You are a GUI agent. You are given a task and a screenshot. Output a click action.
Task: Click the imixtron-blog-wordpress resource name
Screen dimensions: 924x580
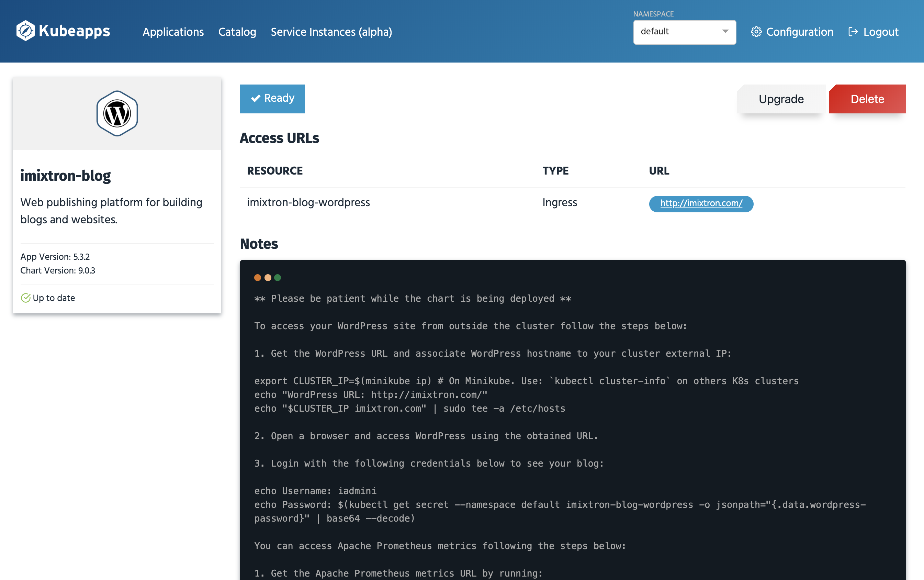(309, 202)
